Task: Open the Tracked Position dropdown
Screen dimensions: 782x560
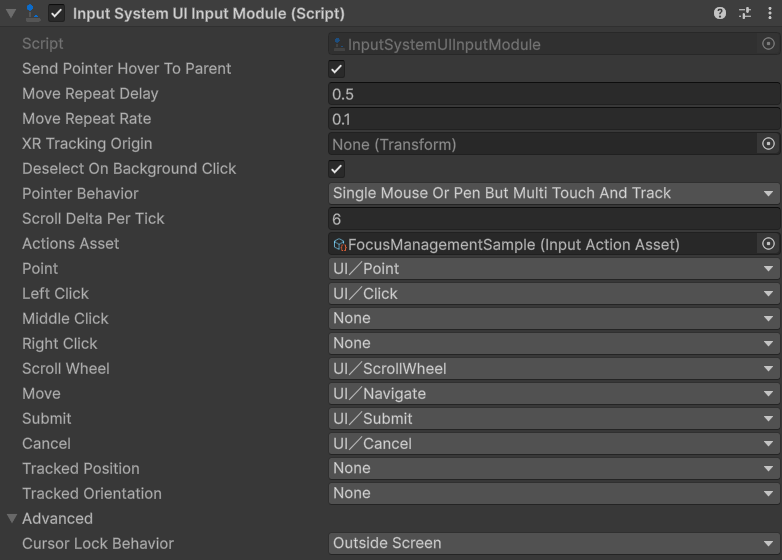Action: tap(554, 468)
